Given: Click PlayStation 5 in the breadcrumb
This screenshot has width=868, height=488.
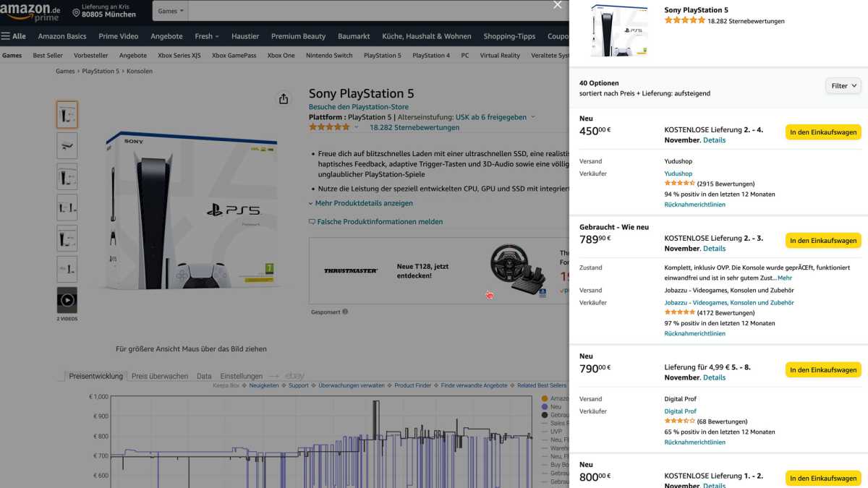Looking at the screenshot, I should [101, 71].
